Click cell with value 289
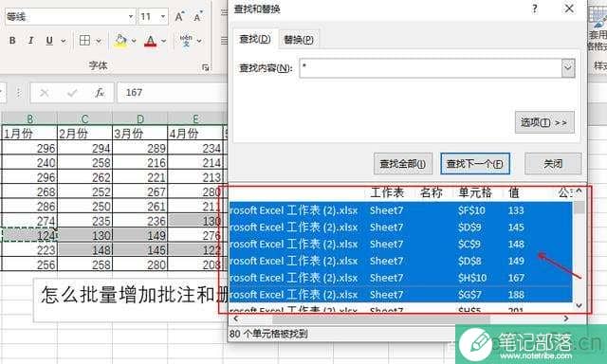607x364 pixels. click(x=140, y=148)
